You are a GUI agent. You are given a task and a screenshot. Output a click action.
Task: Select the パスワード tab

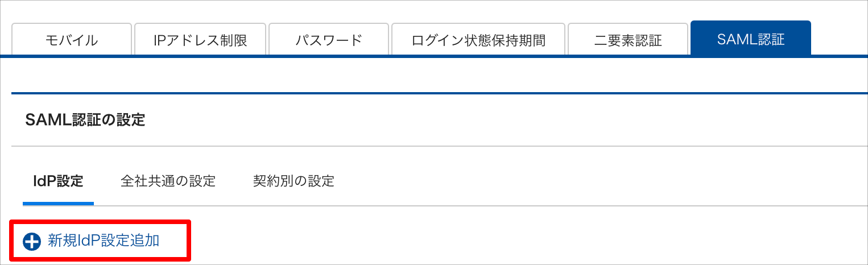329,39
